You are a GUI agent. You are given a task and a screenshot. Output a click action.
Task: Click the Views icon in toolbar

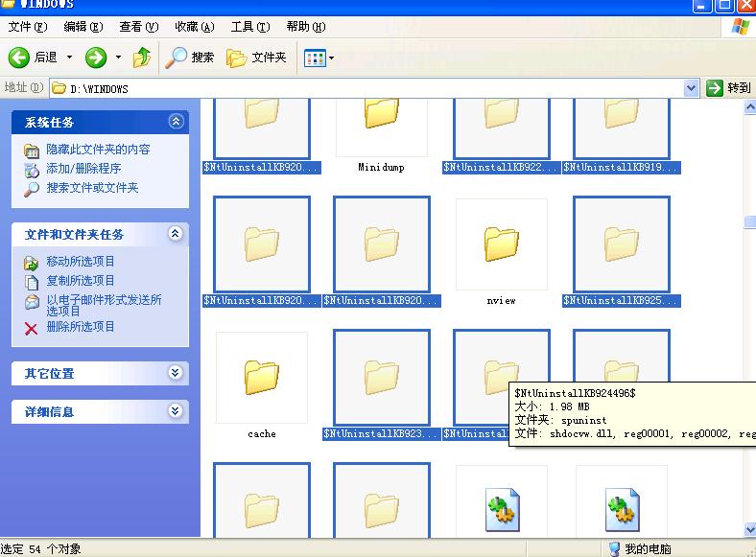pyautogui.click(x=315, y=58)
